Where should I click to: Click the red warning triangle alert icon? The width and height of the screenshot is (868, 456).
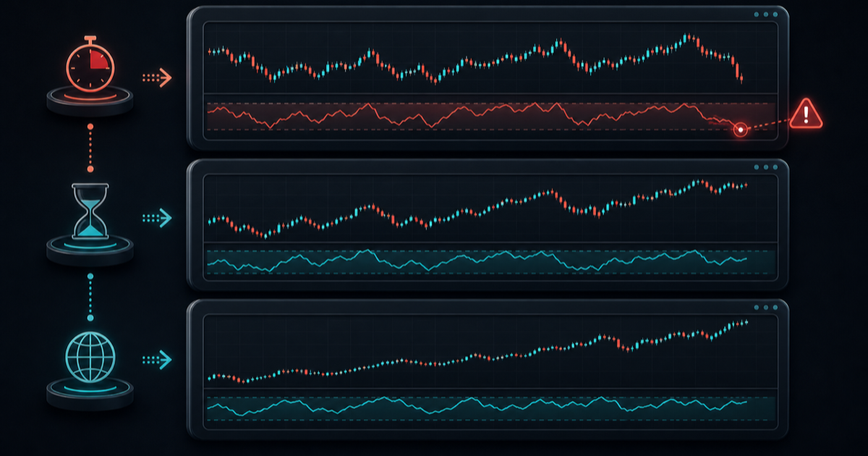tap(806, 114)
